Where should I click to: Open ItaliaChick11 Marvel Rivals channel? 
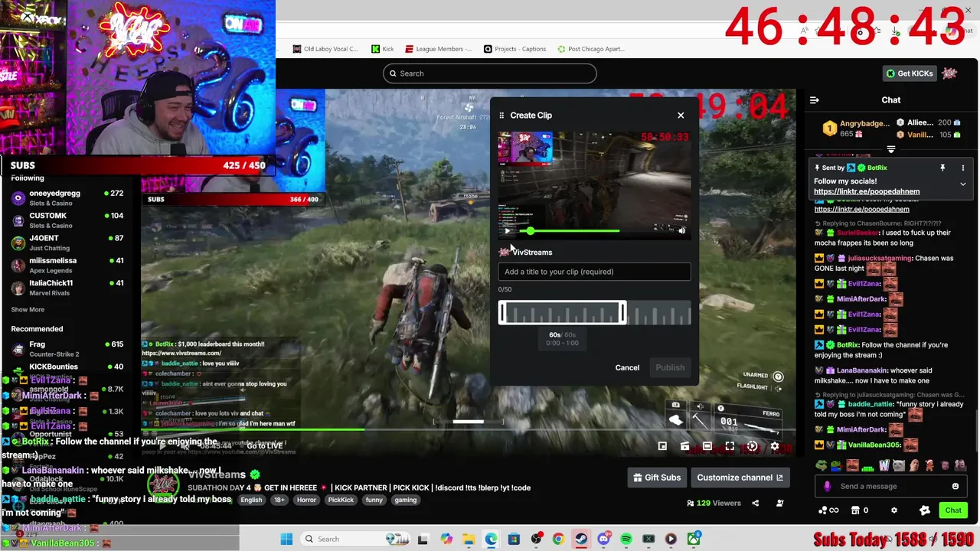click(67, 288)
